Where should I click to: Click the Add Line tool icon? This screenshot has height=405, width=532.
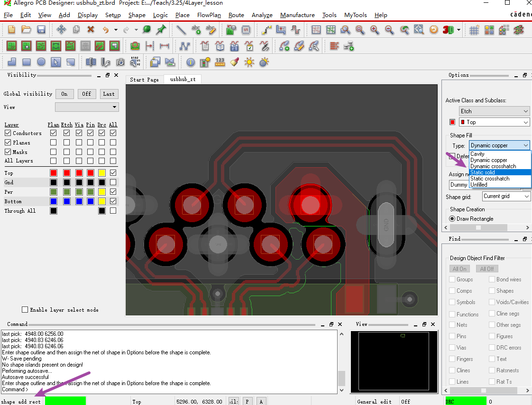click(x=181, y=30)
